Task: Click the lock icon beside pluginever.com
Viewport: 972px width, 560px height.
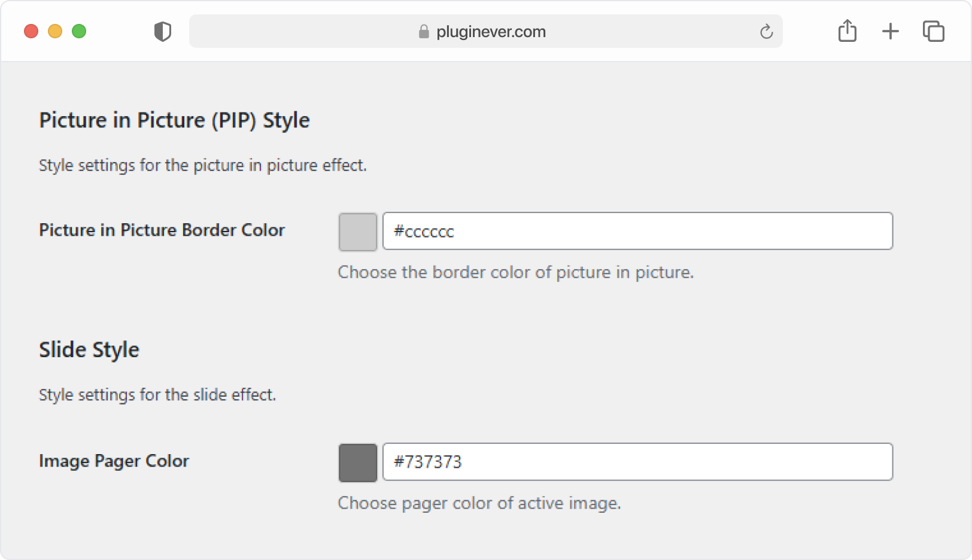Action: click(424, 31)
